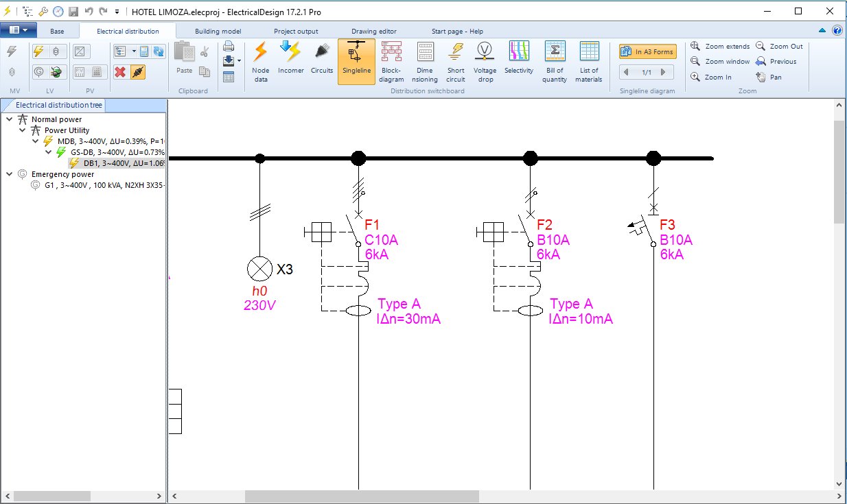This screenshot has height=504, width=847.
Task: Click the Zoom extends button
Action: click(720, 47)
